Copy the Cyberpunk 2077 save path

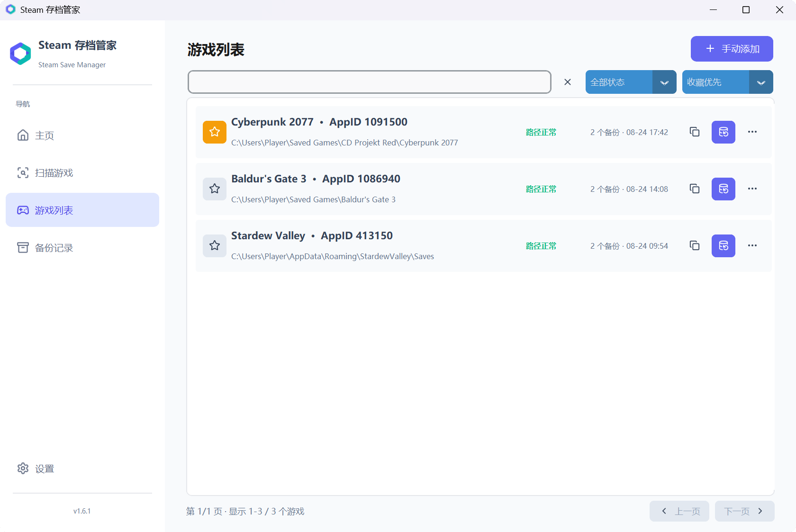click(x=695, y=132)
